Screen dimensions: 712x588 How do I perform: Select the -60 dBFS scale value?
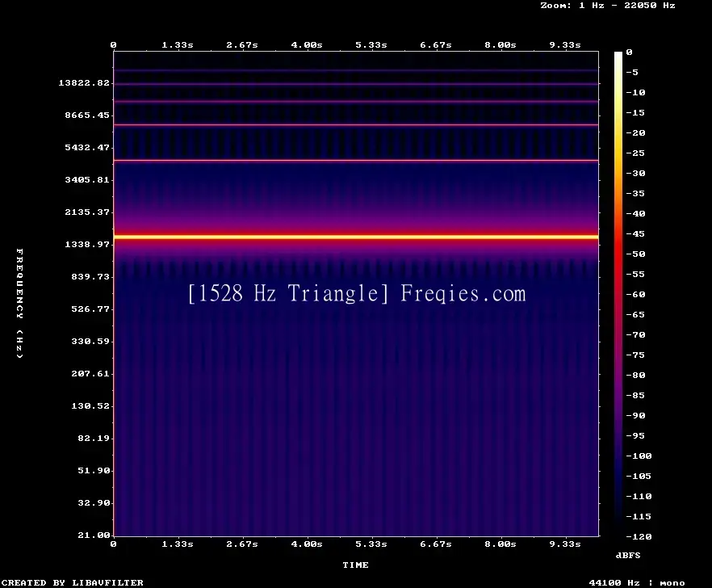[635, 295]
